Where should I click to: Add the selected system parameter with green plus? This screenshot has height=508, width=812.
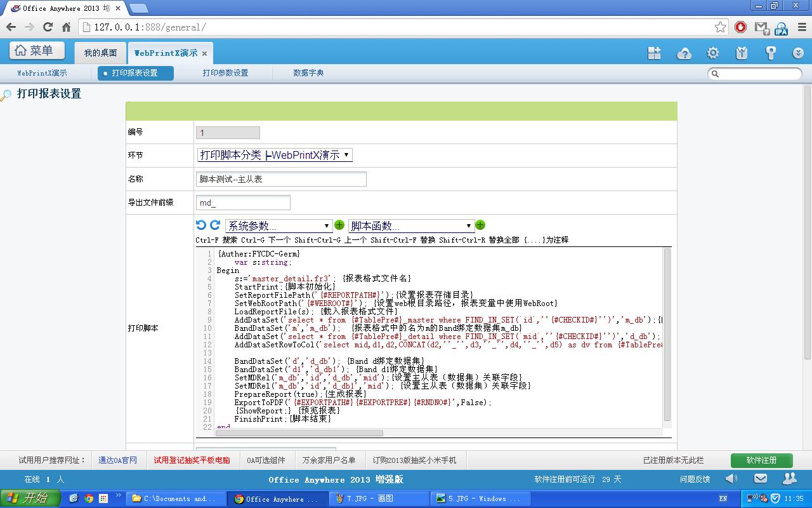point(339,225)
